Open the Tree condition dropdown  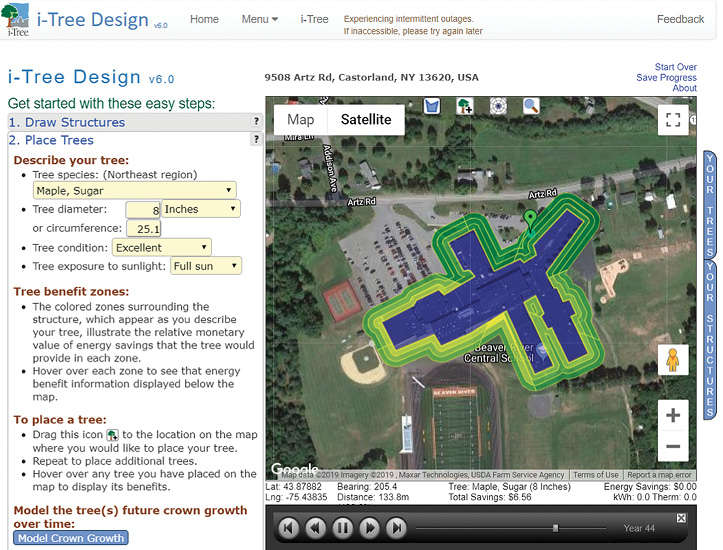click(x=161, y=248)
